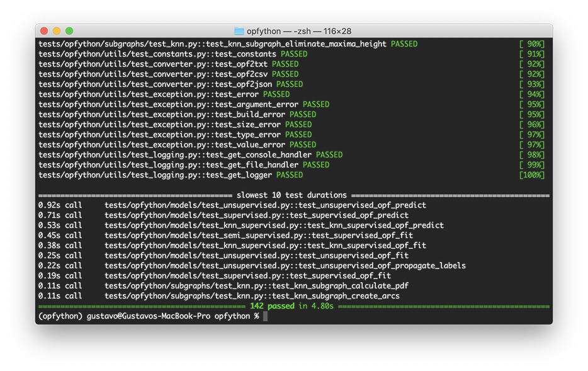
Task: Click the test_size_error line
Action: 175,125
